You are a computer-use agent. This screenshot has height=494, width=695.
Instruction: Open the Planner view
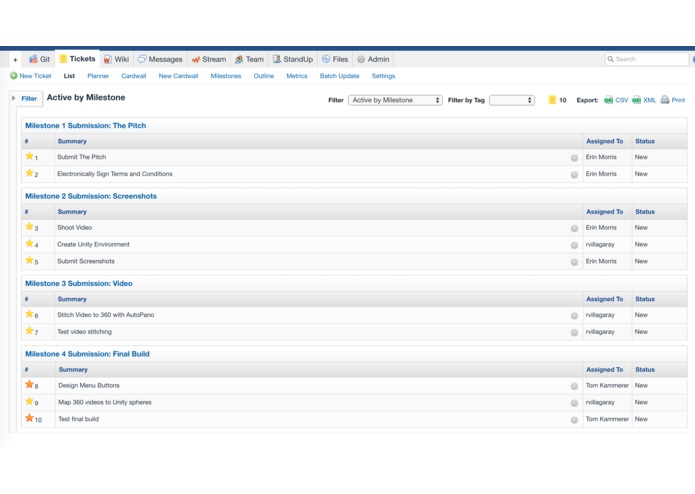tap(98, 76)
